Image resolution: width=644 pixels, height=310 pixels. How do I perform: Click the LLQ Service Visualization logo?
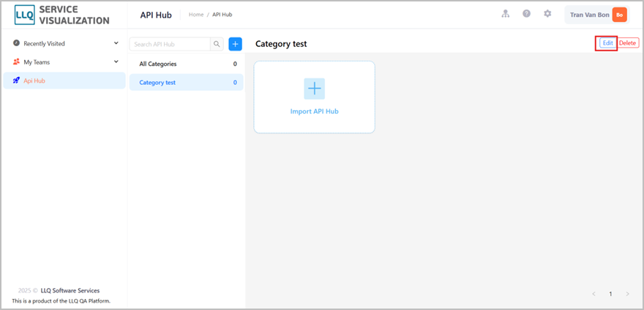62,15
